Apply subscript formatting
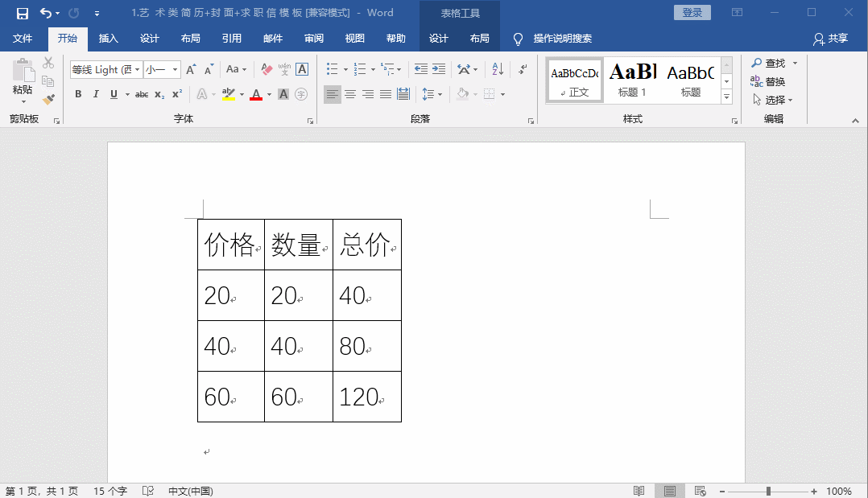This screenshot has width=868, height=498. click(159, 94)
